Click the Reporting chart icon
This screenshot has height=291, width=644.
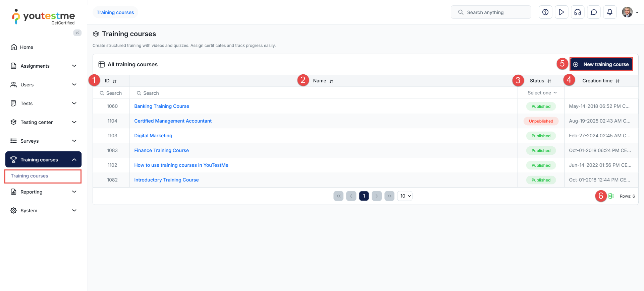tap(14, 192)
